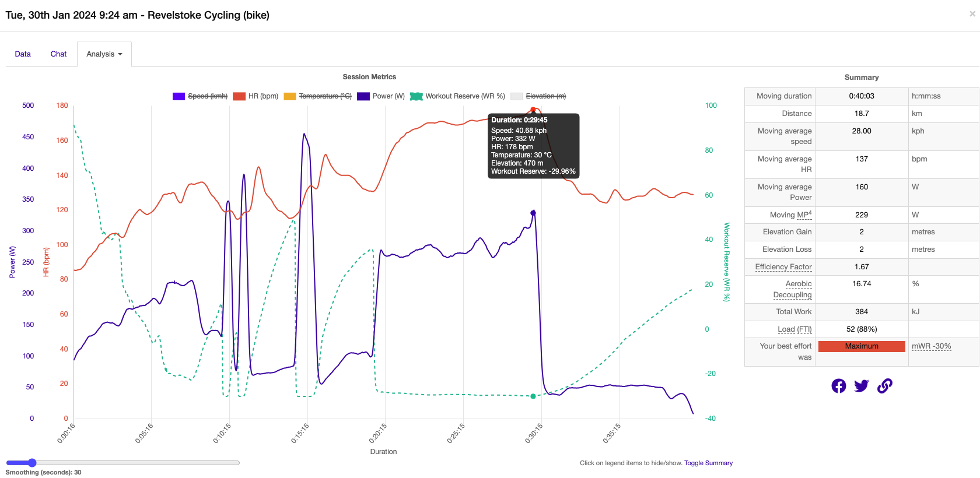
Task: Toggle Speed (kmh) series in legend
Action: click(x=200, y=96)
